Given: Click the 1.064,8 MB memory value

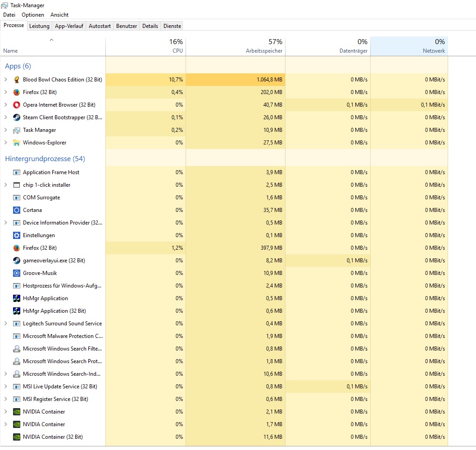Looking at the screenshot, I should pyautogui.click(x=270, y=80).
